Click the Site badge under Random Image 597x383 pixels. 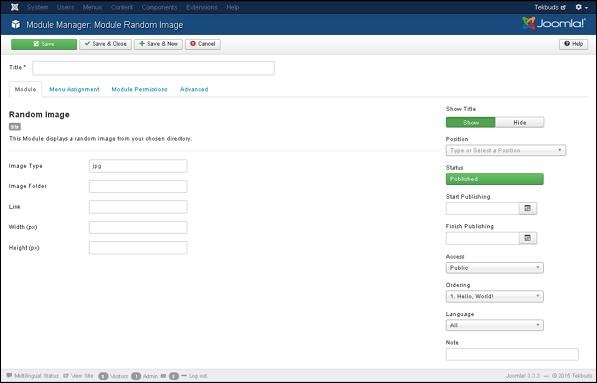pyautogui.click(x=15, y=127)
